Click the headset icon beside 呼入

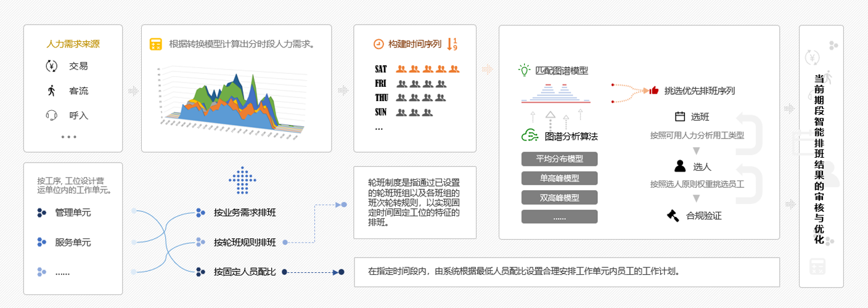click(x=52, y=115)
